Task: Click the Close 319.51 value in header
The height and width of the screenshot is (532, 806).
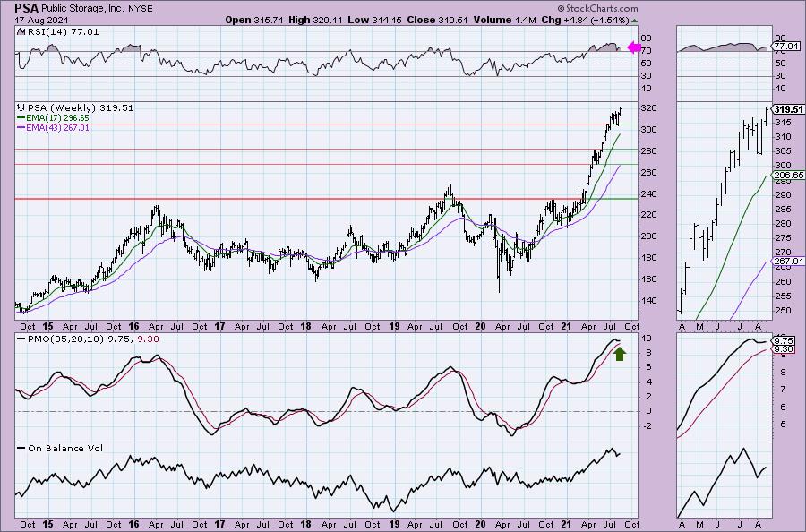Action: pyautogui.click(x=437, y=20)
